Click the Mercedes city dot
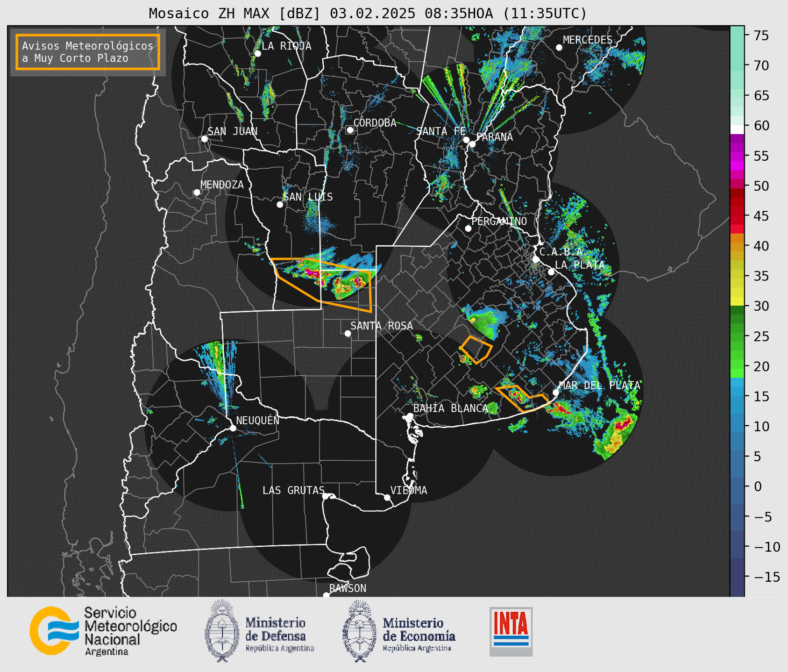788x672 pixels. point(559,48)
